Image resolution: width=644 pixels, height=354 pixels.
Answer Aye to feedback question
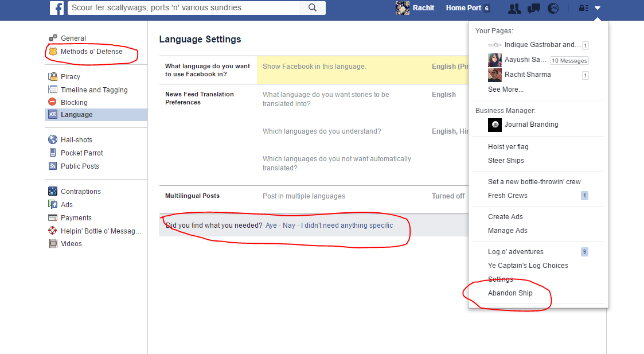(x=271, y=225)
